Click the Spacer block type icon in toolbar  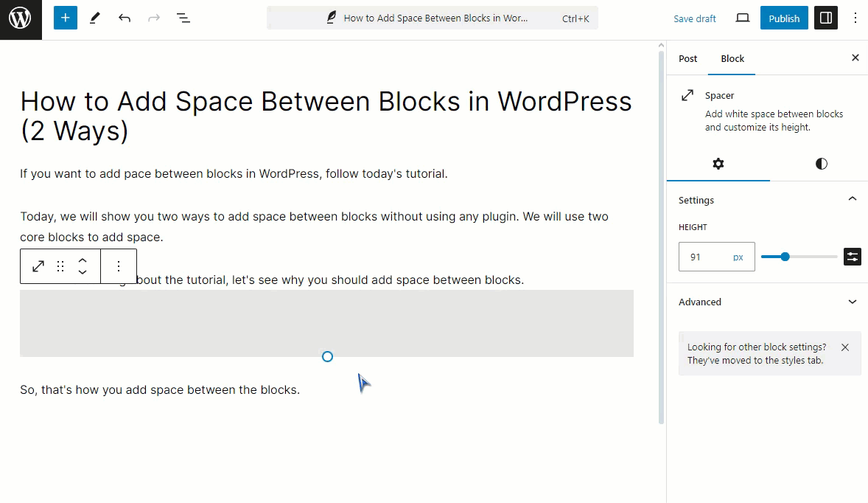[x=38, y=266]
